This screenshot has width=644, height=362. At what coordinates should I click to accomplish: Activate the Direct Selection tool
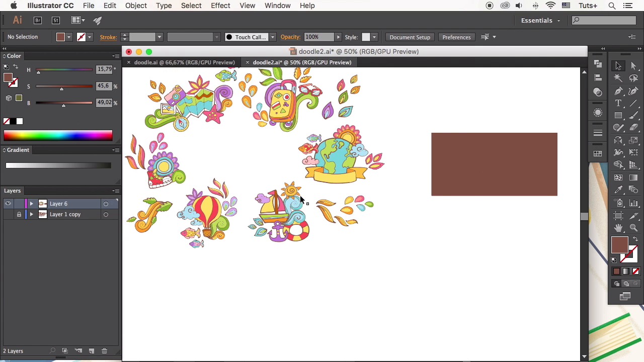[x=633, y=66]
